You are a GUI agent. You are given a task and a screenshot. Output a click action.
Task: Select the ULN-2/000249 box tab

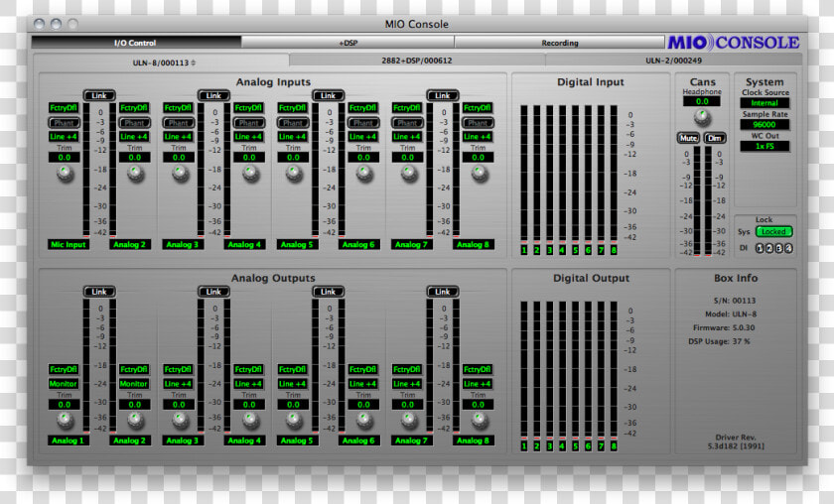point(673,61)
